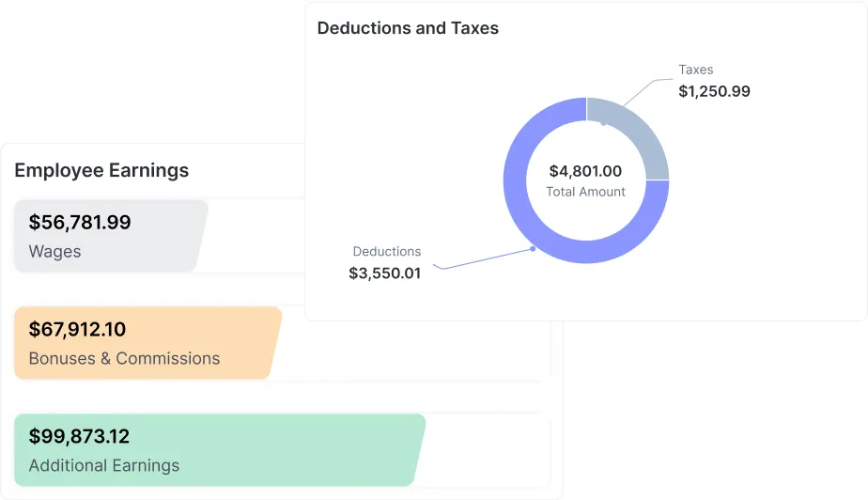Click the Deductions label near the chart
868x500 pixels.
(x=387, y=251)
